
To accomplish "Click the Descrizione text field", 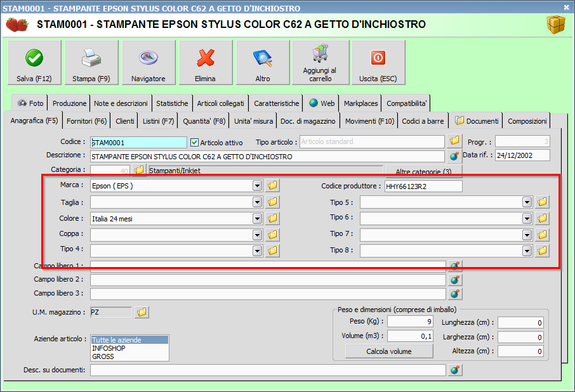I will pos(267,157).
